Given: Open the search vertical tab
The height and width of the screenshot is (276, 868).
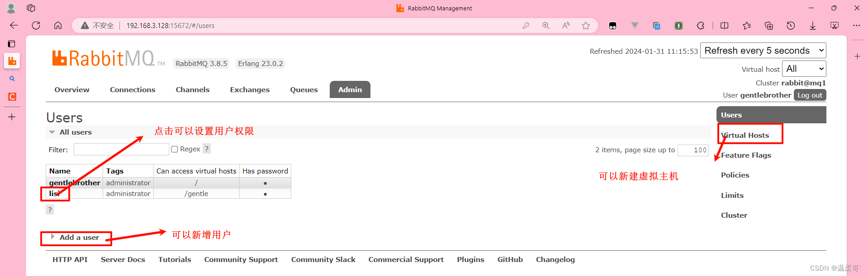Looking at the screenshot, I should (12, 79).
